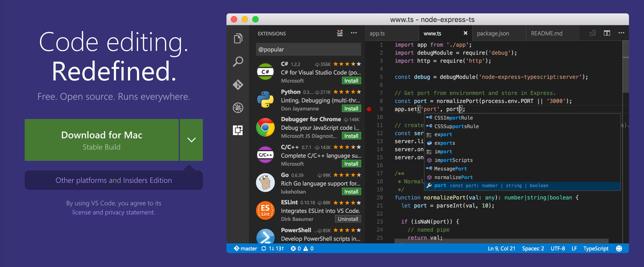The height and width of the screenshot is (267, 644).
Task: Click the Go gopher extension icon
Action: pos(265,183)
